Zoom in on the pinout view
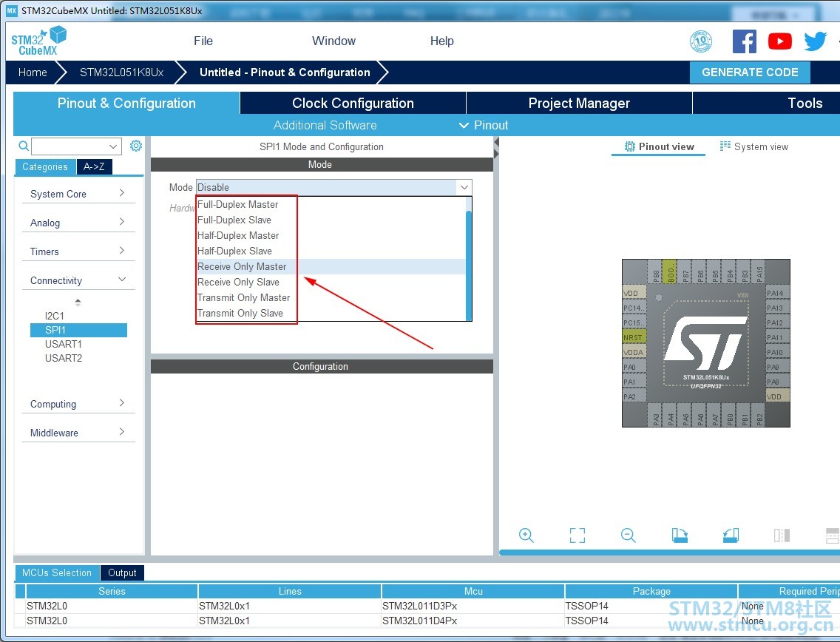The width and height of the screenshot is (840, 642). [x=526, y=535]
